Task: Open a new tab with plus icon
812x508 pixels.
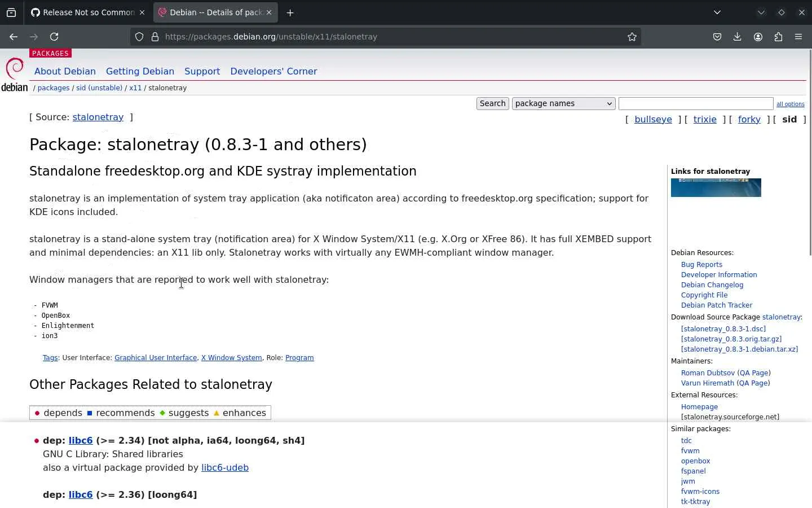Action: [x=290, y=12]
